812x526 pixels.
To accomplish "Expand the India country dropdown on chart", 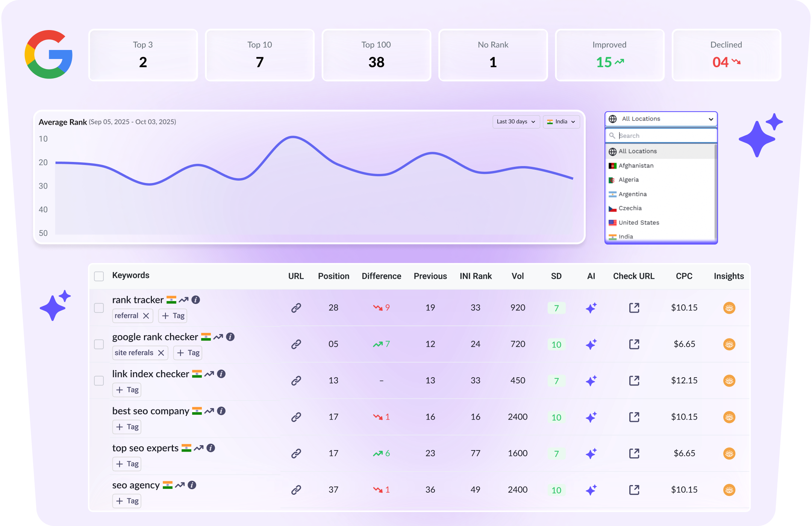I will tap(561, 122).
